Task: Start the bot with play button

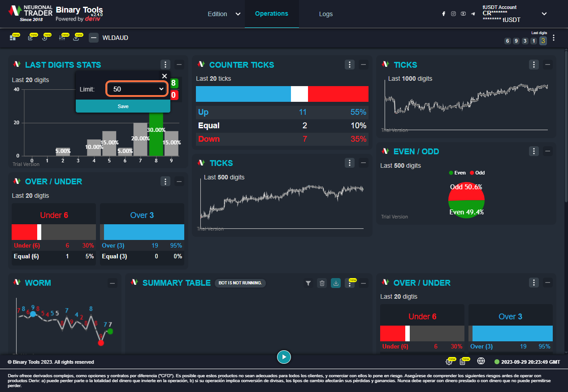Action: tap(284, 357)
